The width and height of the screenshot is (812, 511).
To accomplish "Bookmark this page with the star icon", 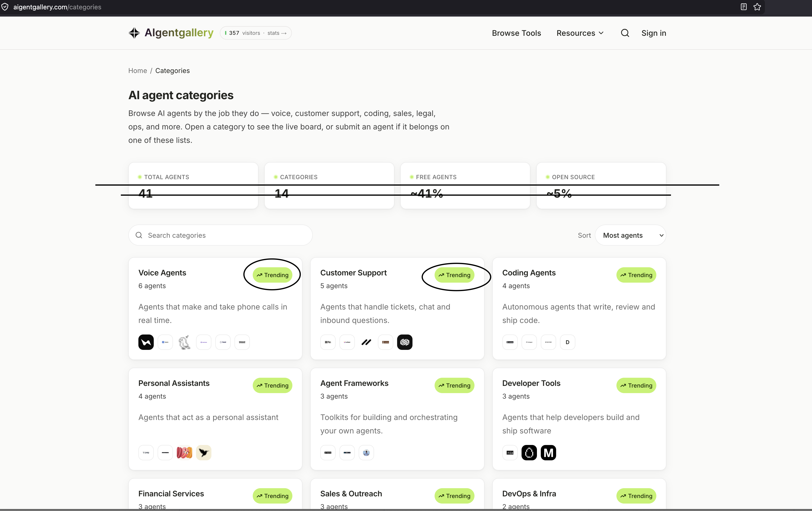I will tap(757, 7).
